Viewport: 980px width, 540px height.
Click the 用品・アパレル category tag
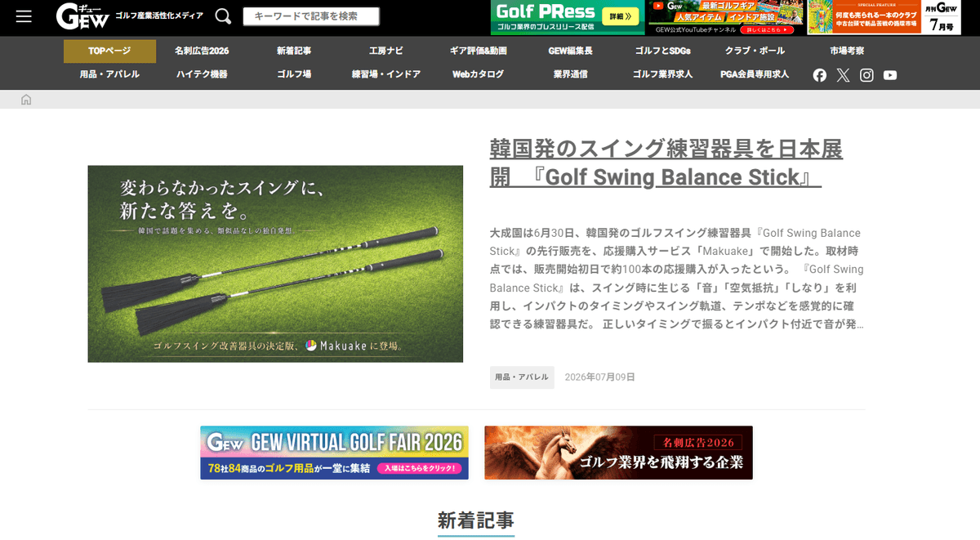522,377
